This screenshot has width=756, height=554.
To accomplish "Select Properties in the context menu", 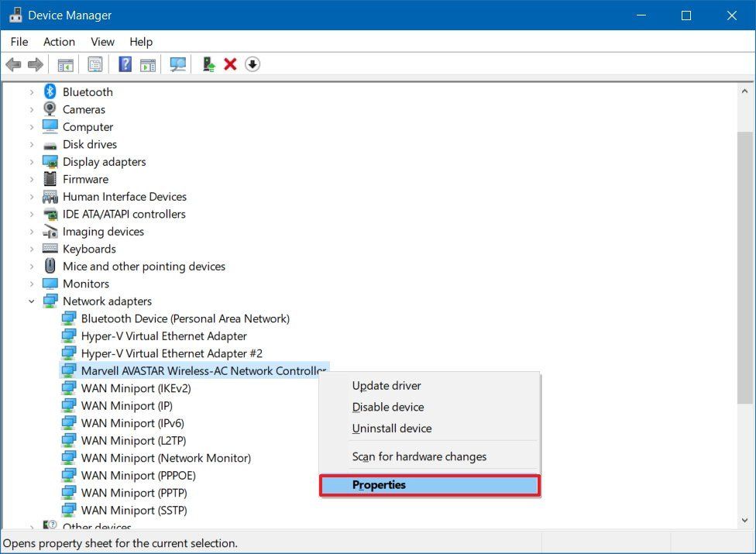I will (x=430, y=485).
